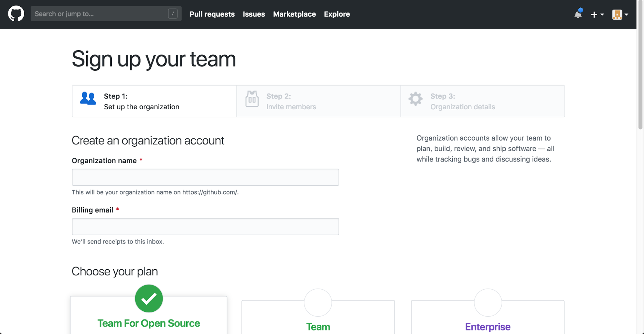Select the Team plan circle
This screenshot has width=644, height=334.
click(318, 302)
